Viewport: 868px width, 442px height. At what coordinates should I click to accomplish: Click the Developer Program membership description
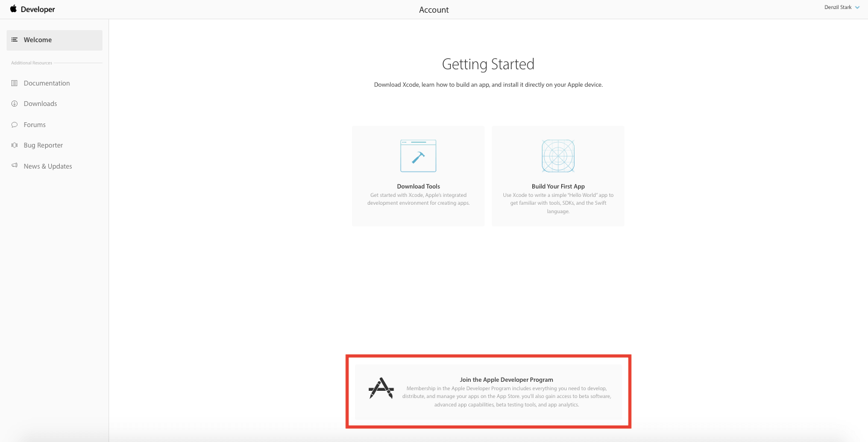pyautogui.click(x=506, y=397)
